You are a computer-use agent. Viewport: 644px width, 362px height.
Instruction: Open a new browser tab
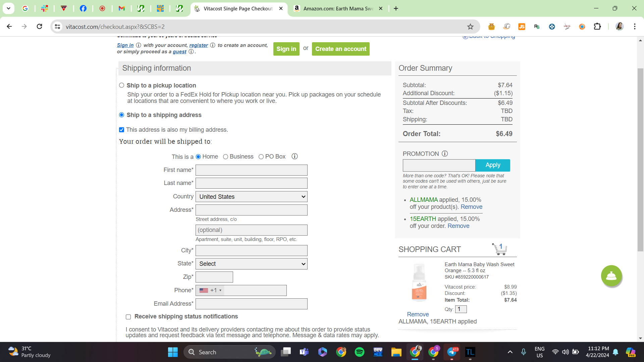pyautogui.click(x=396, y=8)
